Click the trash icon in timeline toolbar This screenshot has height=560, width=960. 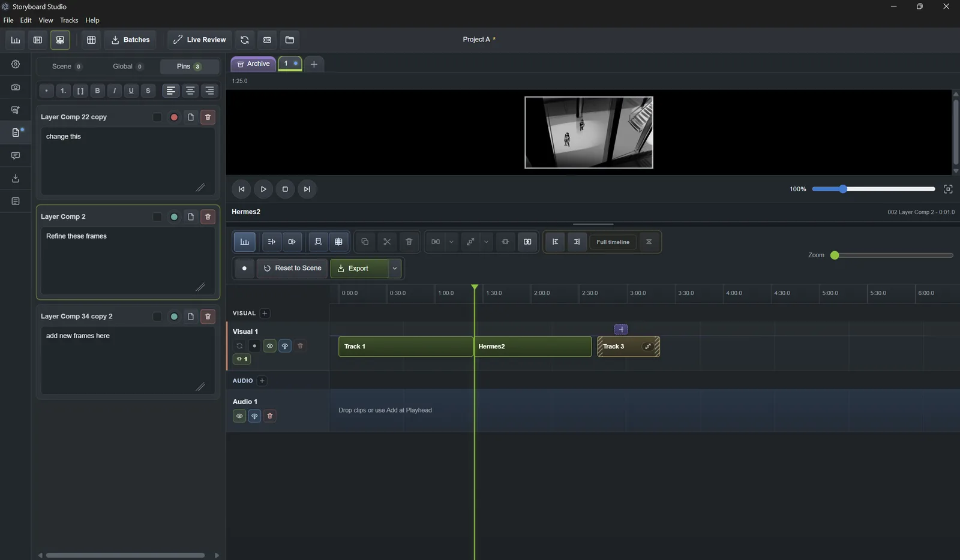pos(409,242)
